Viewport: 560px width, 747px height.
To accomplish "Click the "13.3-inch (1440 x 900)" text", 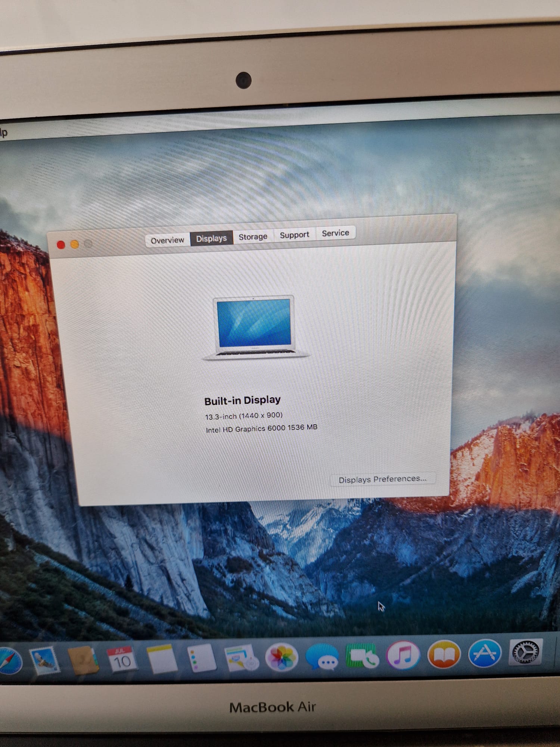I will [244, 416].
